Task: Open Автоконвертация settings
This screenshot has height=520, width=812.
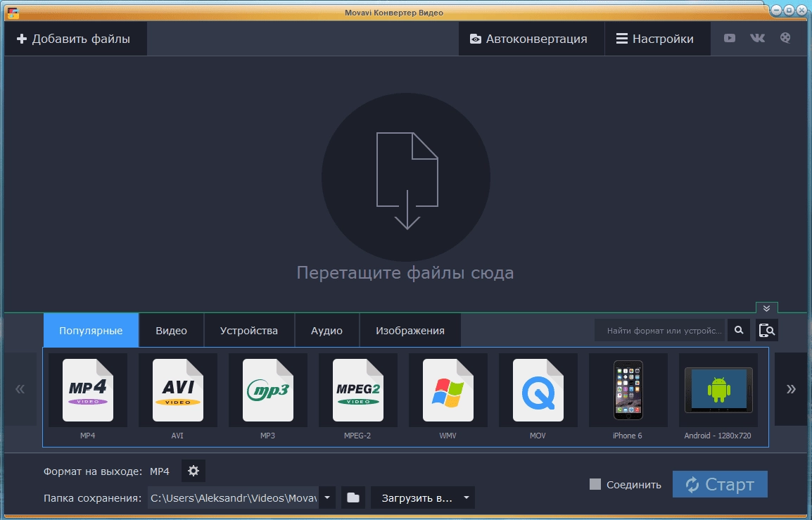Action: [x=531, y=39]
